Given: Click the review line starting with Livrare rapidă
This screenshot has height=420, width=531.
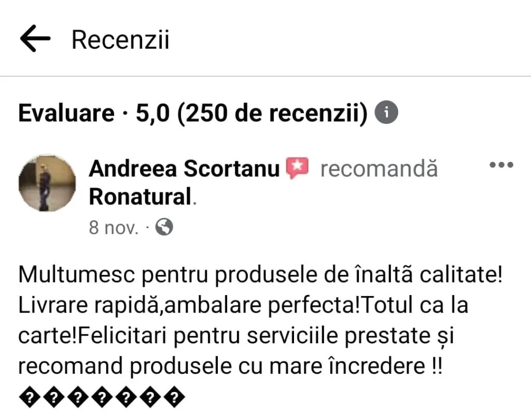Looking at the screenshot, I should [x=243, y=305].
